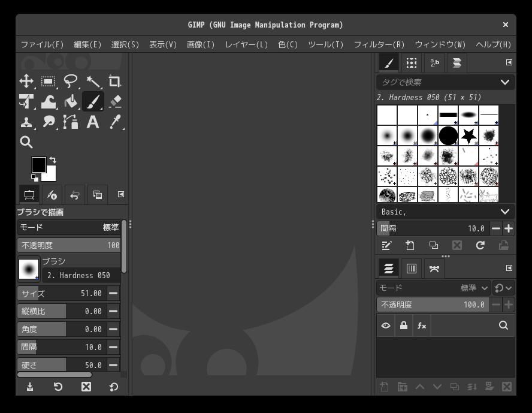Duplicate the selected brush
Screen dimensions: 532x413
433,245
